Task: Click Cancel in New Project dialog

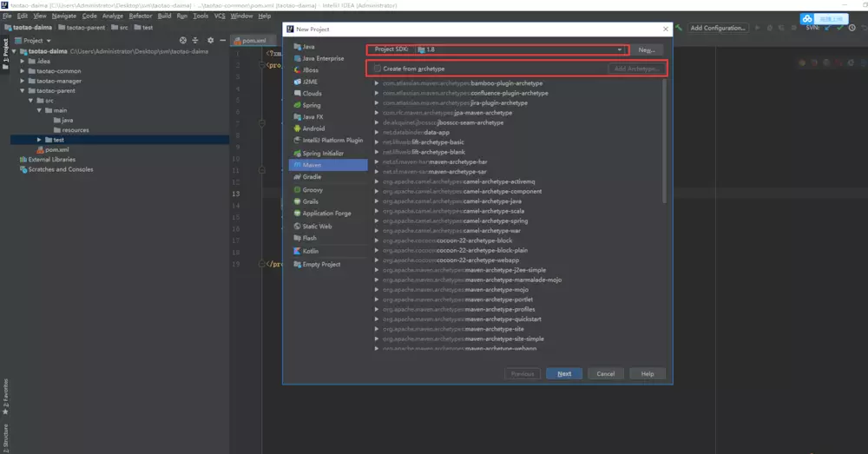Action: click(x=606, y=374)
